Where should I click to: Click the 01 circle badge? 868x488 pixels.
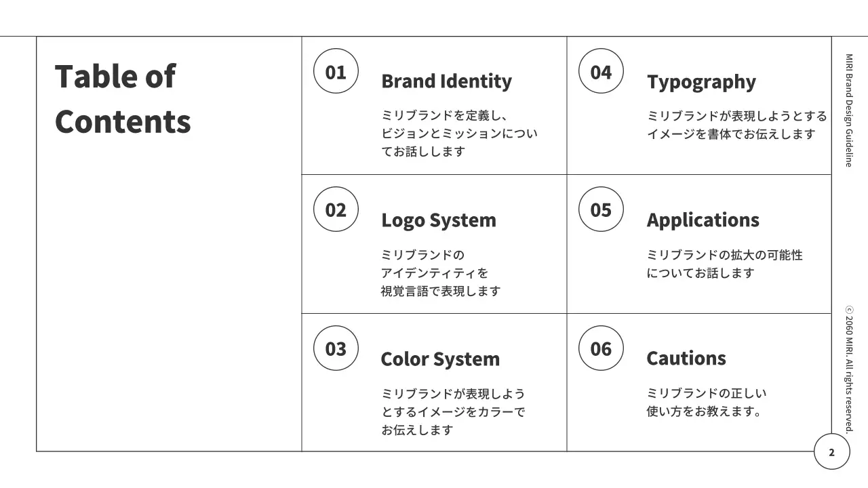(336, 71)
